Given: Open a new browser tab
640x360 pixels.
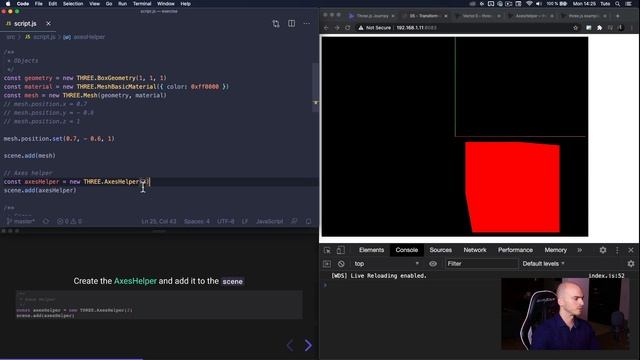Looking at the screenshot, I should [618, 16].
